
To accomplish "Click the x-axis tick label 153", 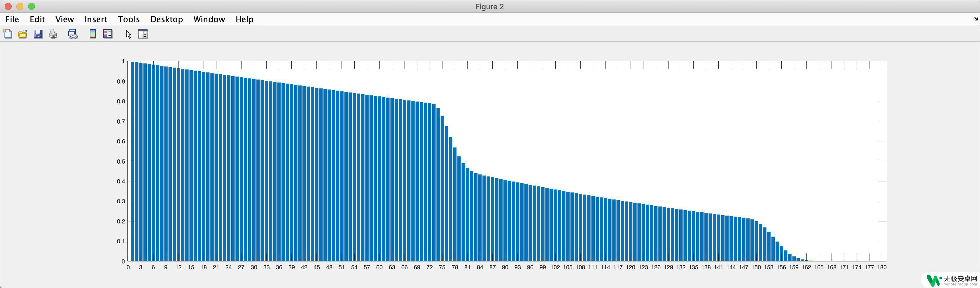I will 769,268.
